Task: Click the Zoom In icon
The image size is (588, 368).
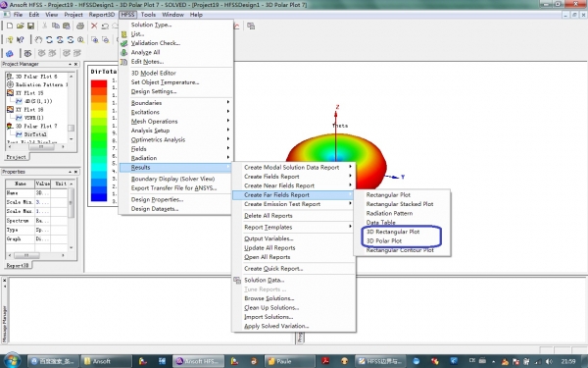Action: (x=95, y=39)
